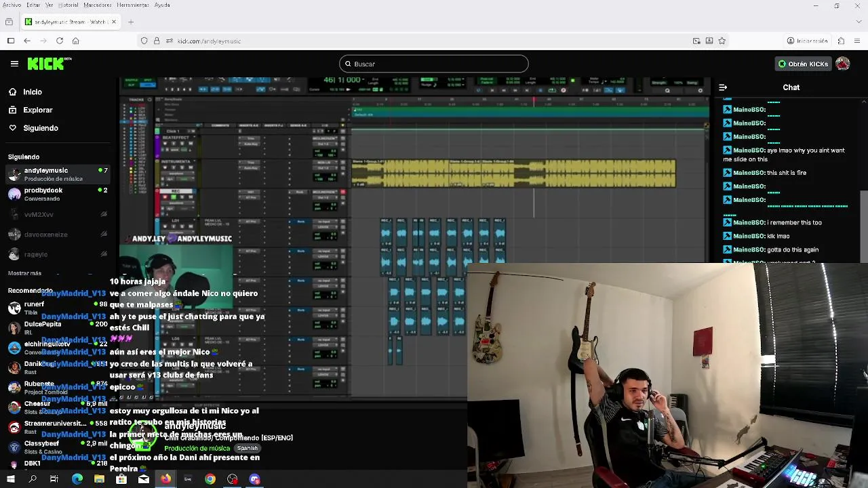This screenshot has width=868, height=488.
Task: Open Firefox sidebar panel icon
Action: [x=11, y=41]
